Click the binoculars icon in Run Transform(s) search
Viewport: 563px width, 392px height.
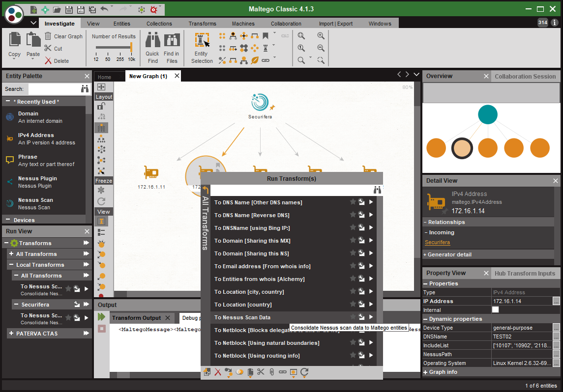pyautogui.click(x=377, y=190)
